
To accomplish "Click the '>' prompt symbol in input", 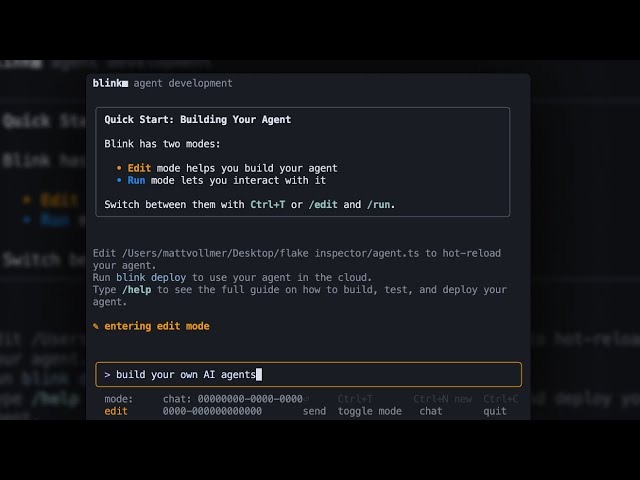I will (107, 375).
